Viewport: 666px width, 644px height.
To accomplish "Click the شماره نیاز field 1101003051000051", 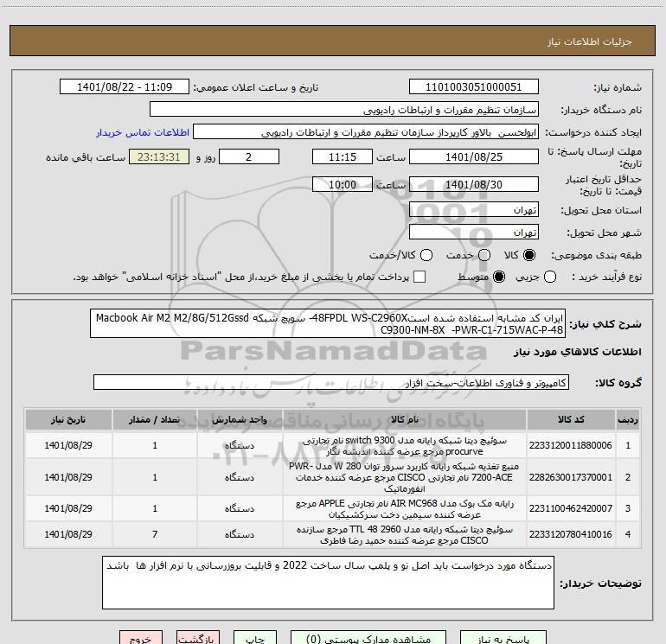I will [x=474, y=87].
